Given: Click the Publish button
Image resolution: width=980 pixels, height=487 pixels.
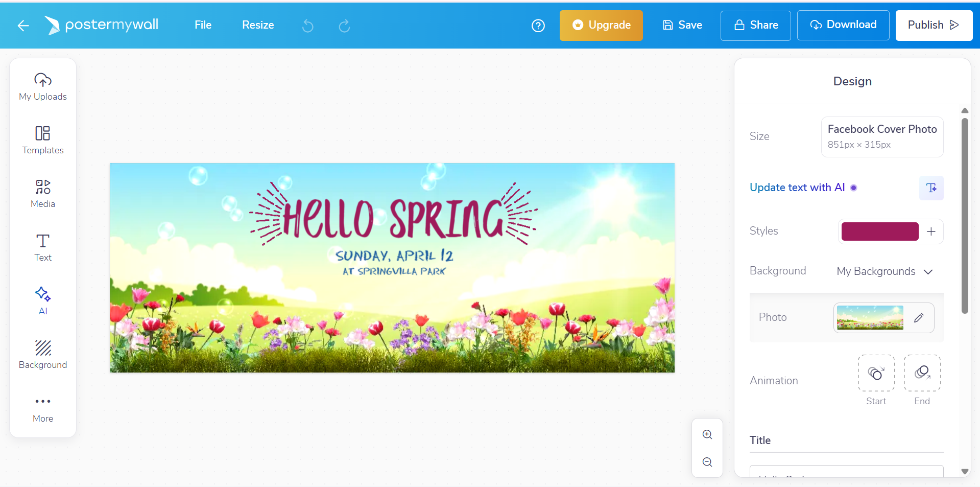Looking at the screenshot, I should click(934, 25).
